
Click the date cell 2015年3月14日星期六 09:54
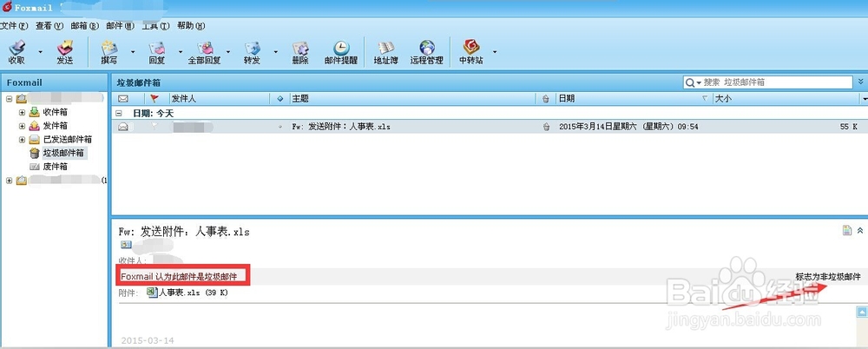coord(628,127)
